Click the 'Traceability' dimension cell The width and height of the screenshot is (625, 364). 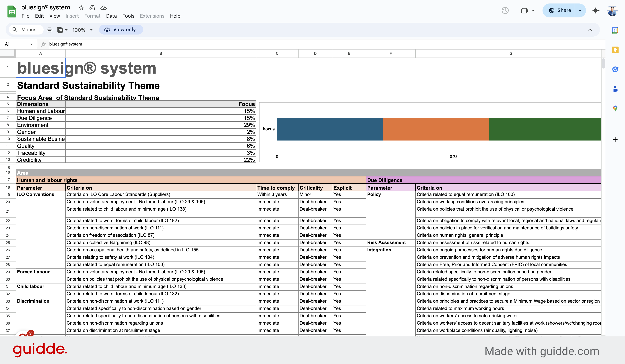(x=41, y=153)
